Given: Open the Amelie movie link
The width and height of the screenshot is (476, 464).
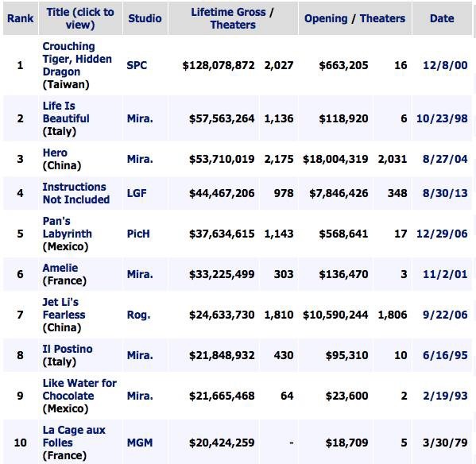Looking at the screenshot, I should [x=60, y=268].
